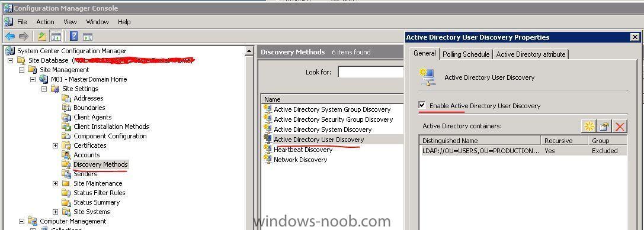Viewport: 644px width, 230px height.
Task: Select Active Directory User Discovery list item
Action: (x=319, y=140)
